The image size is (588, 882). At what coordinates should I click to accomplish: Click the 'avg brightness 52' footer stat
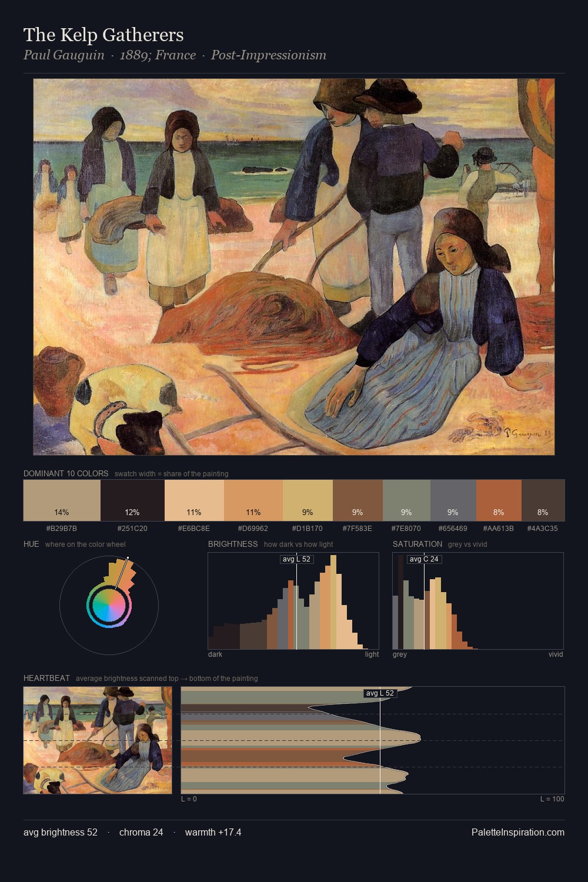pyautogui.click(x=61, y=832)
